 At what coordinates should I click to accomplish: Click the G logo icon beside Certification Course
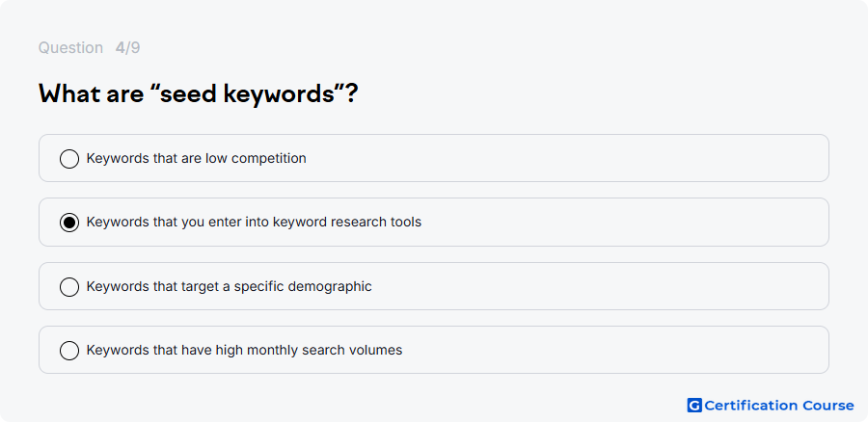(694, 406)
